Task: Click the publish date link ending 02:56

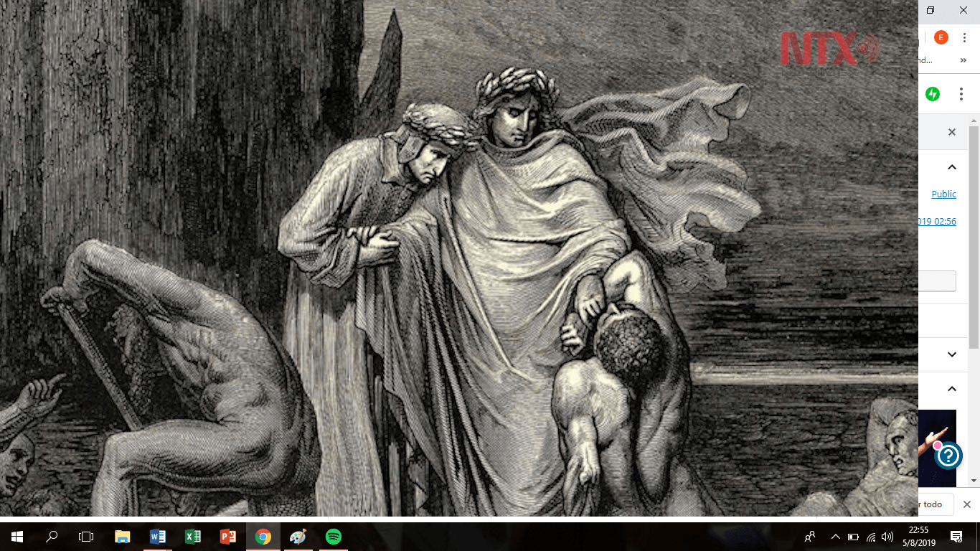Action: tap(937, 222)
